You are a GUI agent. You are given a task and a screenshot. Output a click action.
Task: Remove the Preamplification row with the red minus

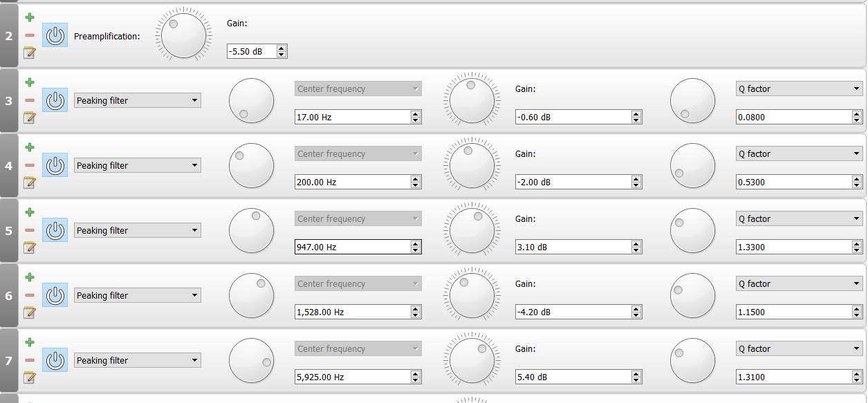coord(29,35)
